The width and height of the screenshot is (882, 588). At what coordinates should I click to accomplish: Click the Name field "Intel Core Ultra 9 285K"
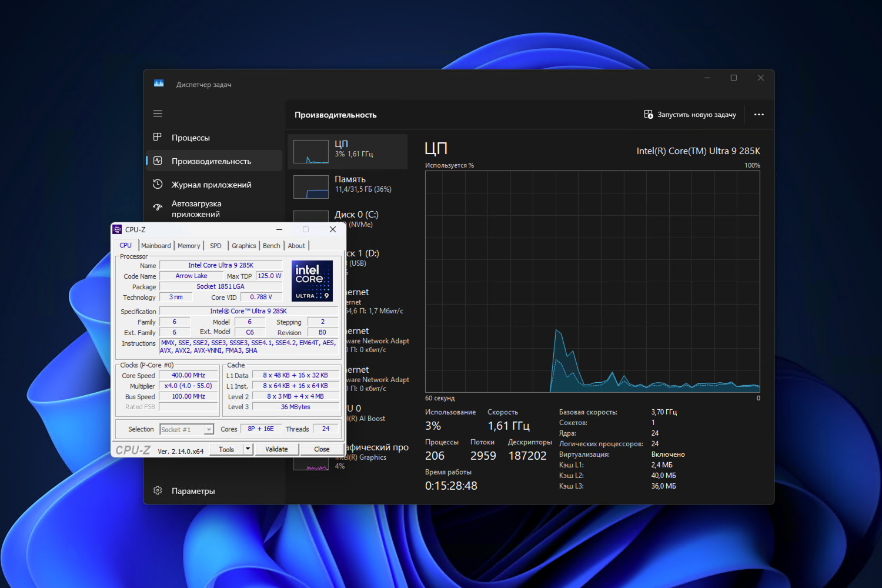coord(220,265)
